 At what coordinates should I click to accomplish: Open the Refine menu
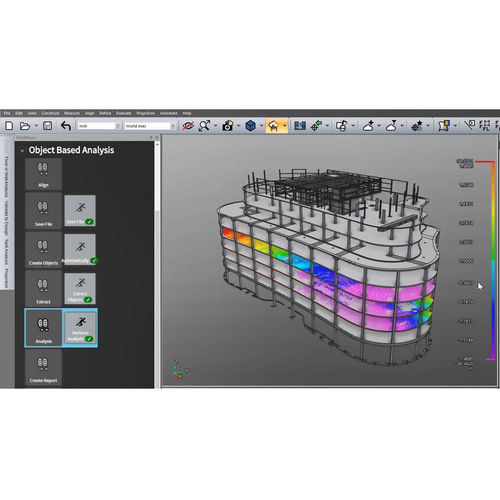tap(105, 113)
